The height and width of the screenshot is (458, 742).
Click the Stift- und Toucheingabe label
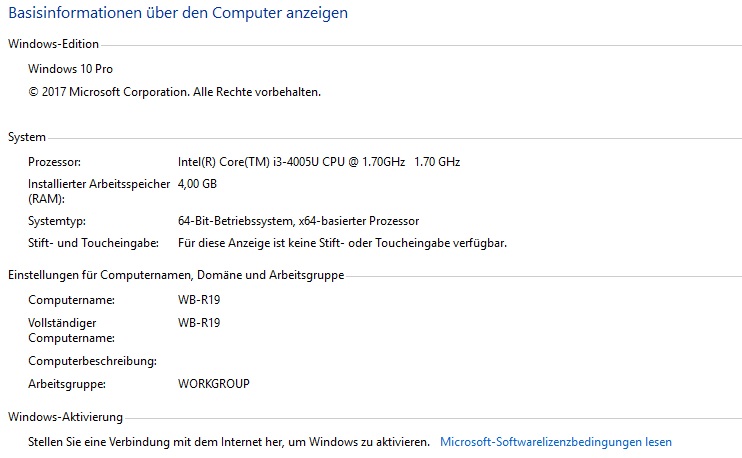pos(93,243)
